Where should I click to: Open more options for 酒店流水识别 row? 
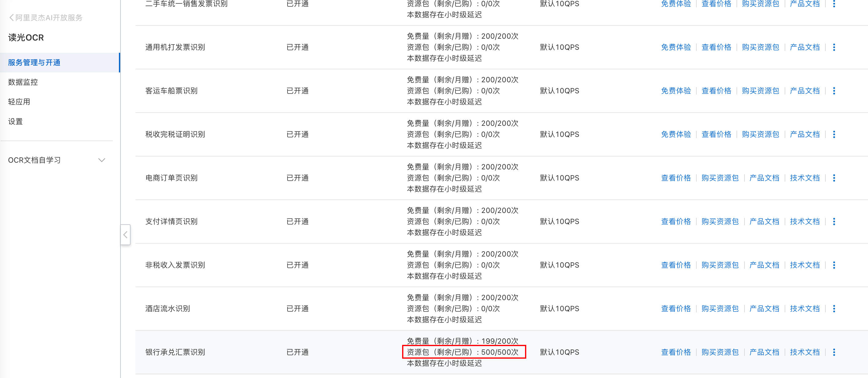(834, 308)
